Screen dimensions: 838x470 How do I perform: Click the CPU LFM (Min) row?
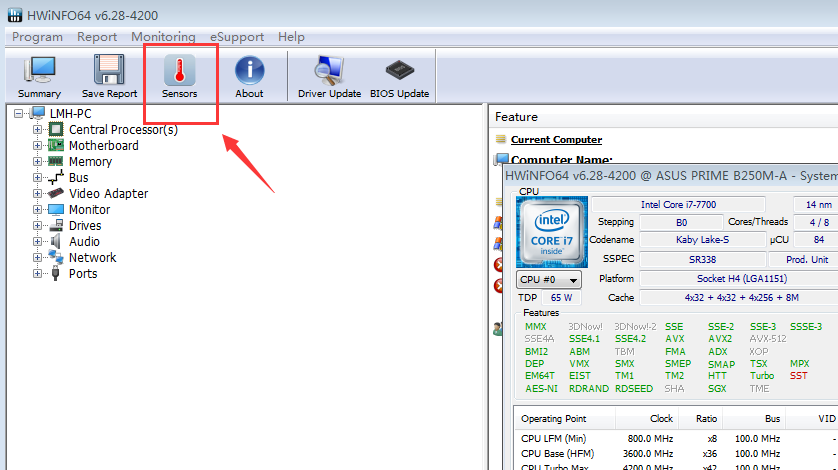coord(676,438)
